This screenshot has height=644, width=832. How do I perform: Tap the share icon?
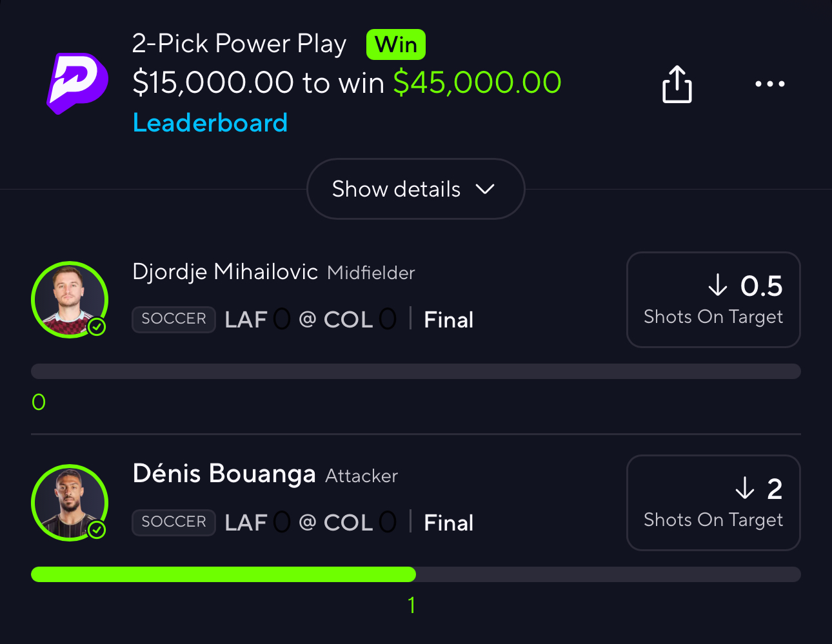tap(677, 84)
